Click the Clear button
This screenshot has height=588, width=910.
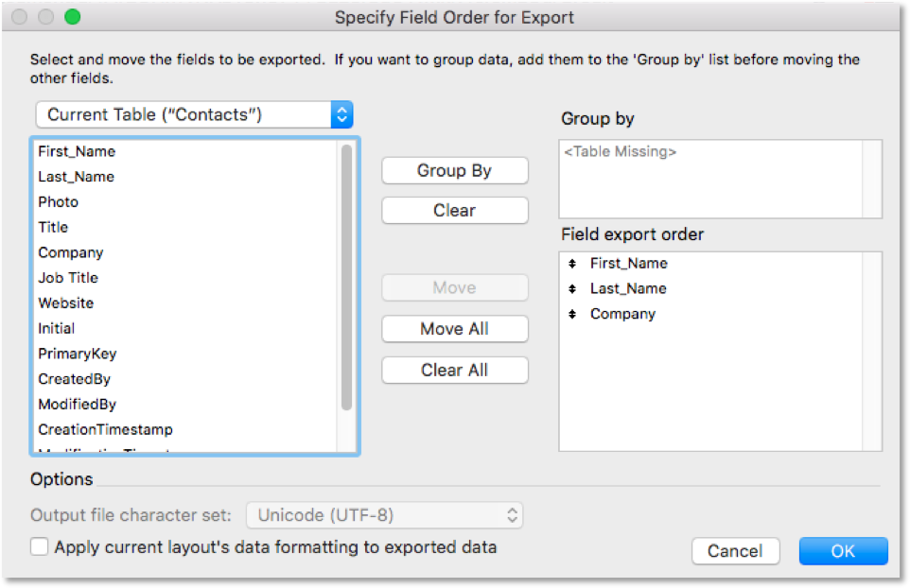[454, 210]
